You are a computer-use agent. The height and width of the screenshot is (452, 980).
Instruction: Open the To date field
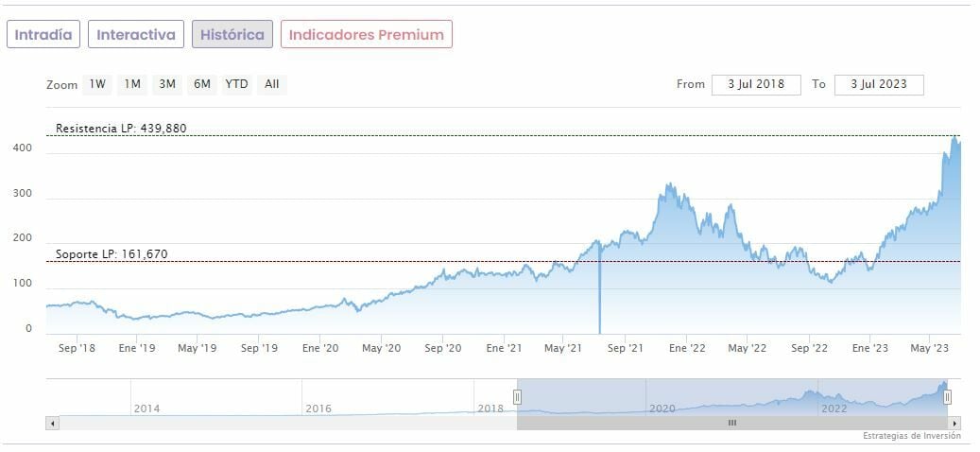(x=878, y=84)
